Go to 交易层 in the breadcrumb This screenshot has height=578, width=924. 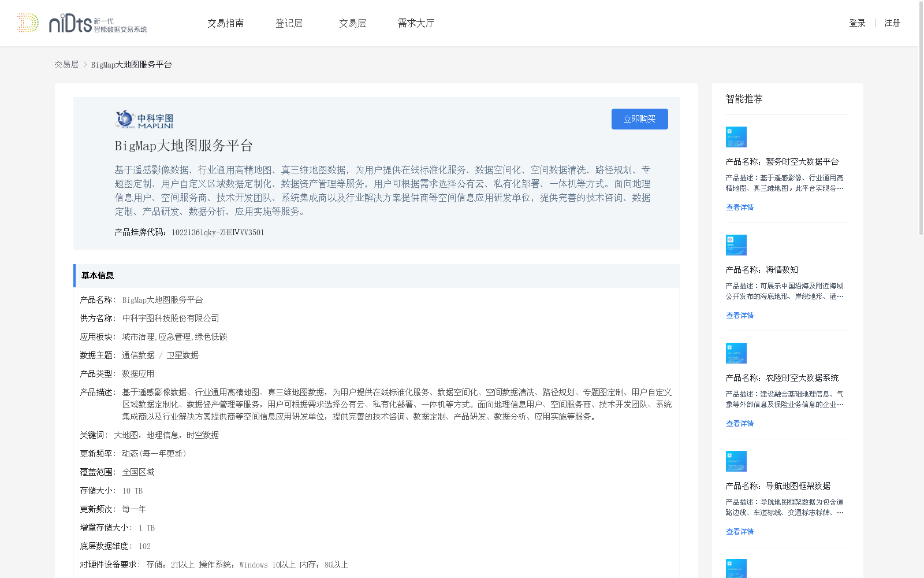click(66, 65)
